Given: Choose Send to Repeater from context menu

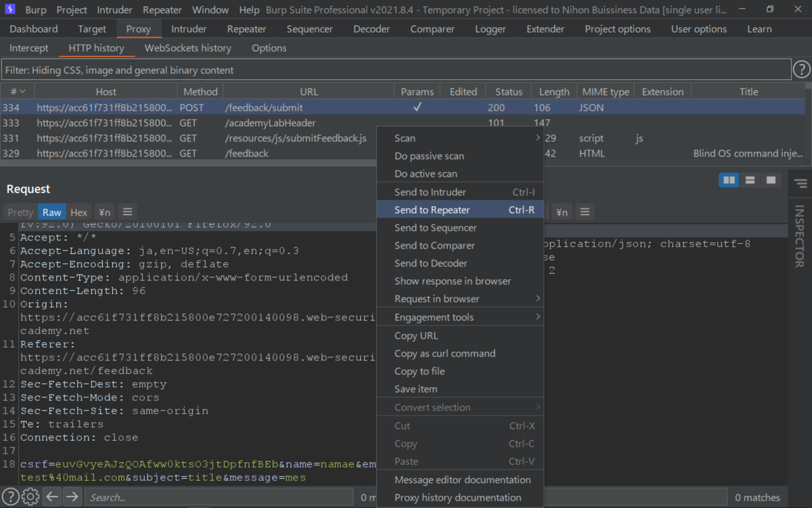Looking at the screenshot, I should 460,210.
